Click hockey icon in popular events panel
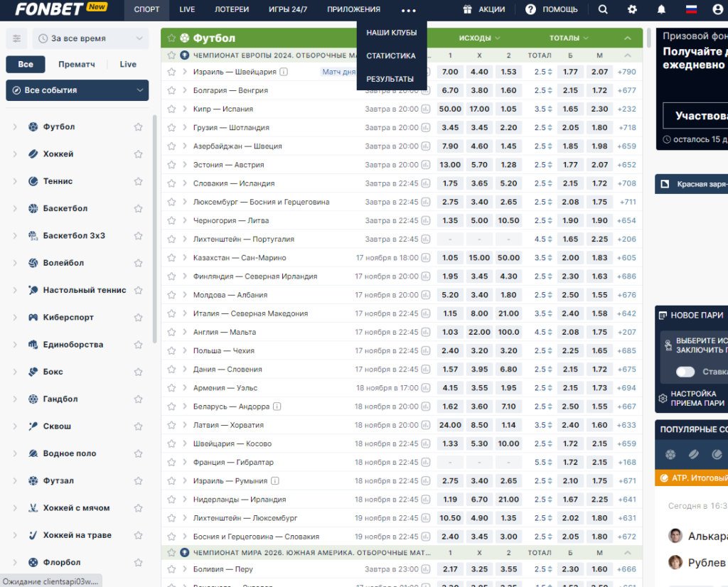Viewport: 728px width, 587px height. [694, 454]
